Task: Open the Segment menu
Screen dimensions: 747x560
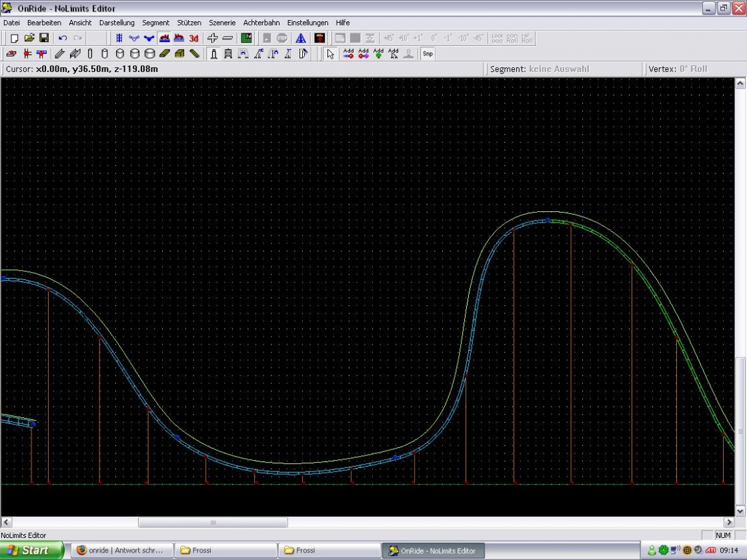Action: (x=156, y=23)
